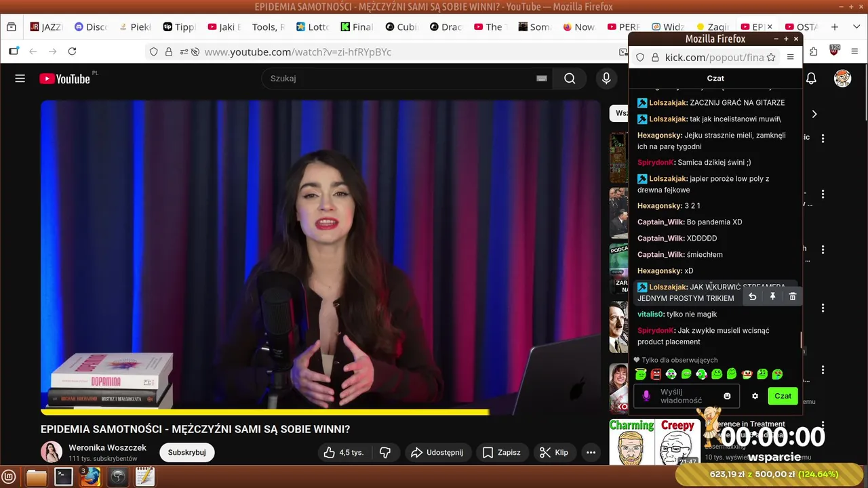Share video with Udostępnij button

pos(437,453)
